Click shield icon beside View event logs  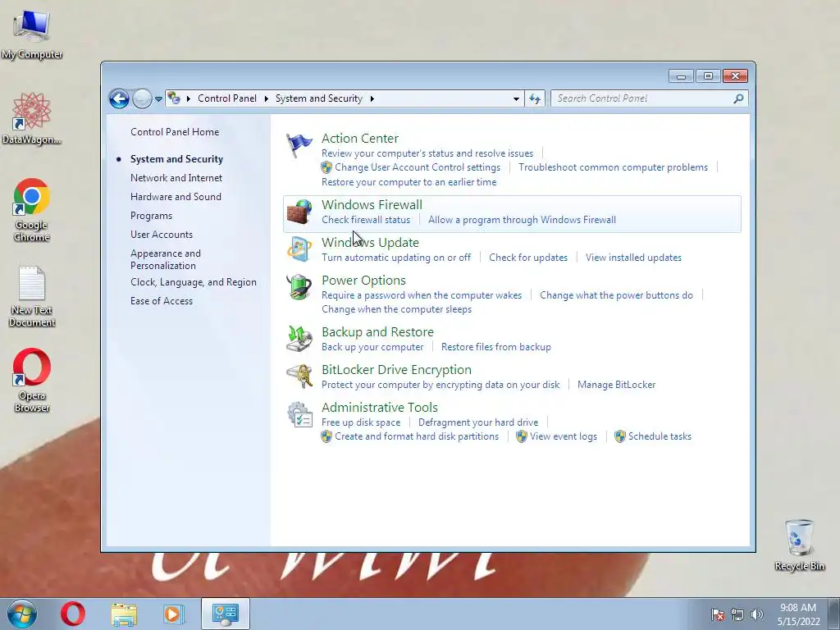point(521,436)
